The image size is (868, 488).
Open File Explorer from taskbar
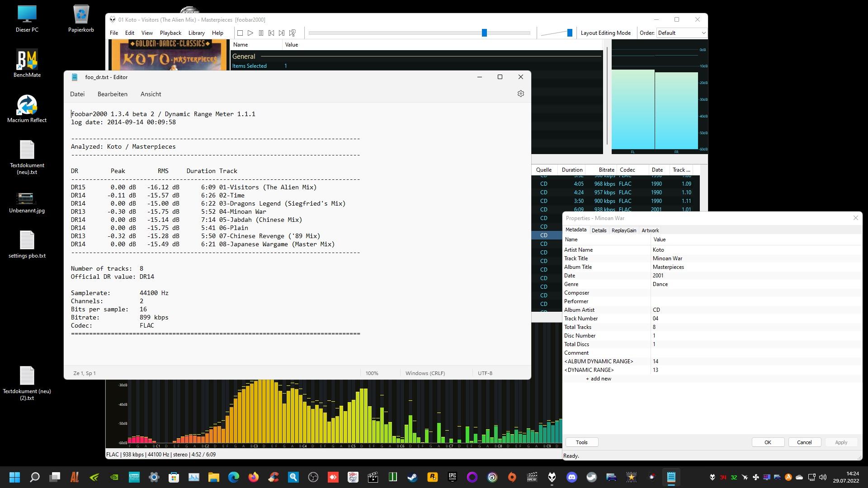click(x=214, y=477)
